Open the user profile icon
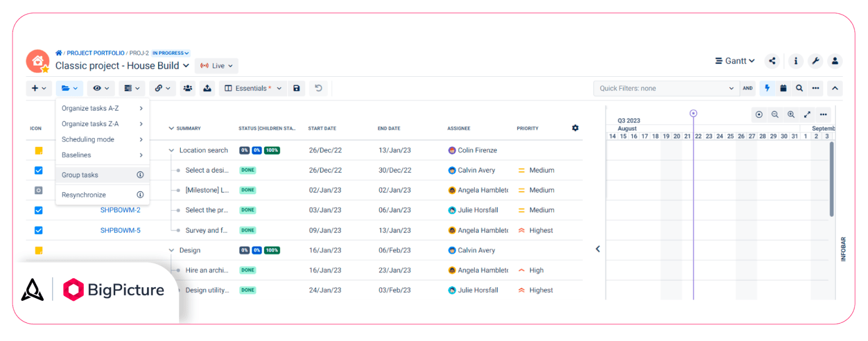The width and height of the screenshot is (868, 341). [x=835, y=61]
